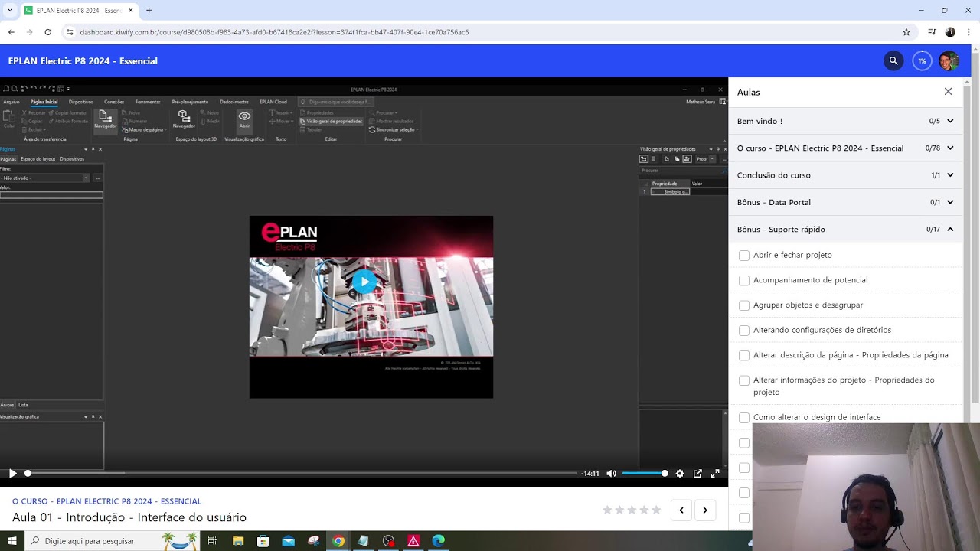Screen dimensions: 980x551
Task: Mute the video with the speaker icon
Action: coord(611,474)
